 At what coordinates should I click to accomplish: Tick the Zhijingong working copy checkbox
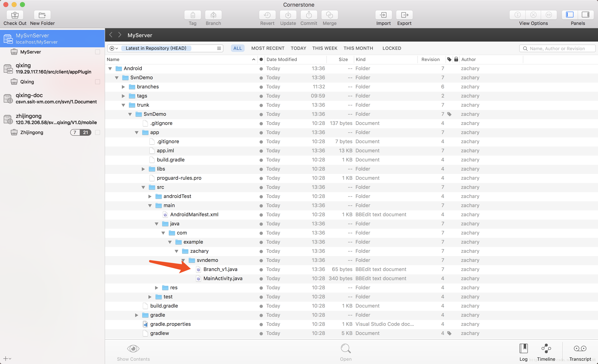tap(98, 132)
